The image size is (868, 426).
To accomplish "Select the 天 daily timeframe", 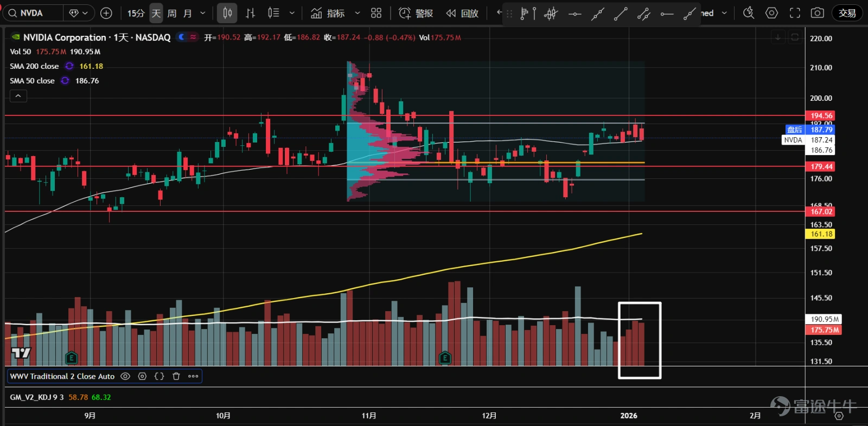I will tap(156, 13).
